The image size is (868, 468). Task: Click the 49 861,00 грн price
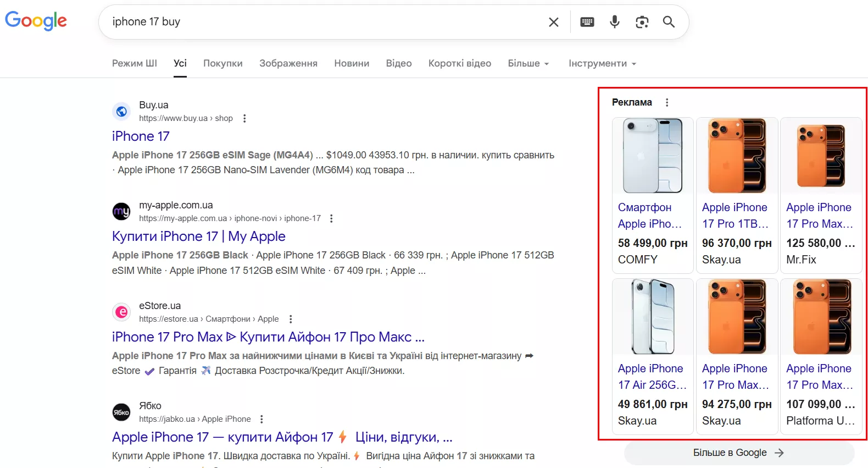point(653,404)
